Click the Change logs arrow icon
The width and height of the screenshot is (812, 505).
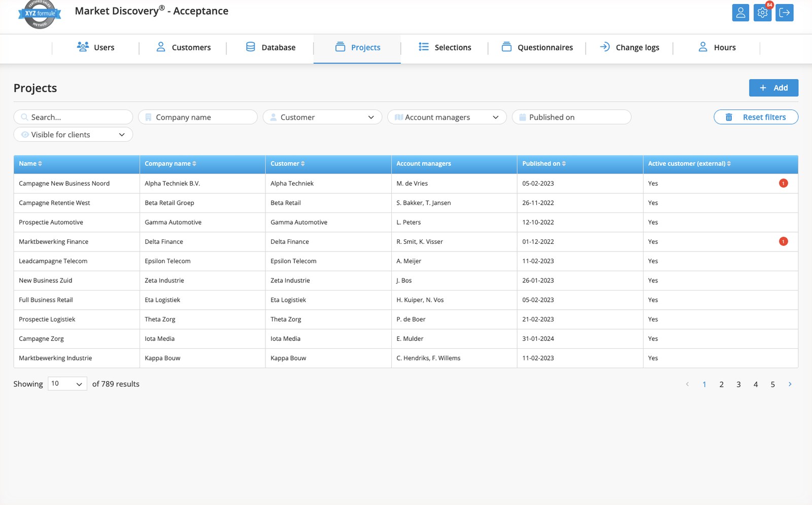(604, 47)
